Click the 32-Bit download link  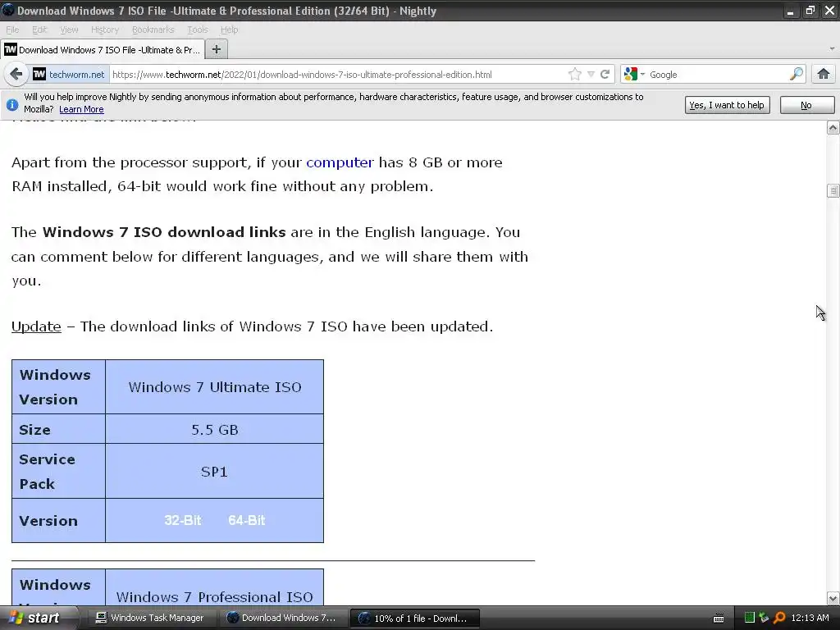click(183, 520)
